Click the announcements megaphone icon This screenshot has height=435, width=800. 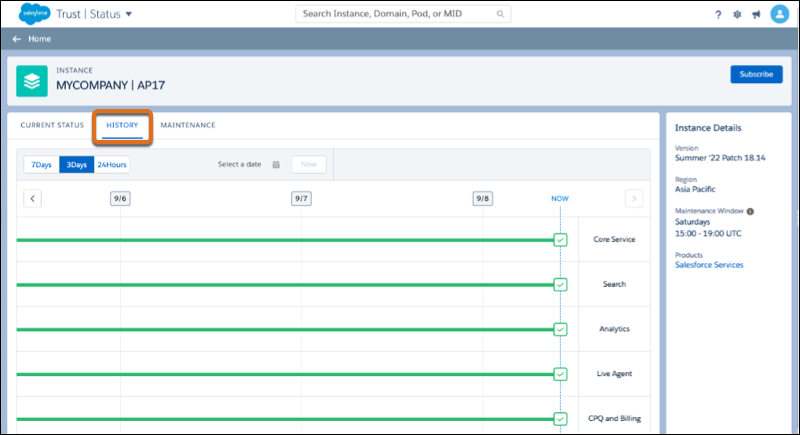(x=756, y=15)
